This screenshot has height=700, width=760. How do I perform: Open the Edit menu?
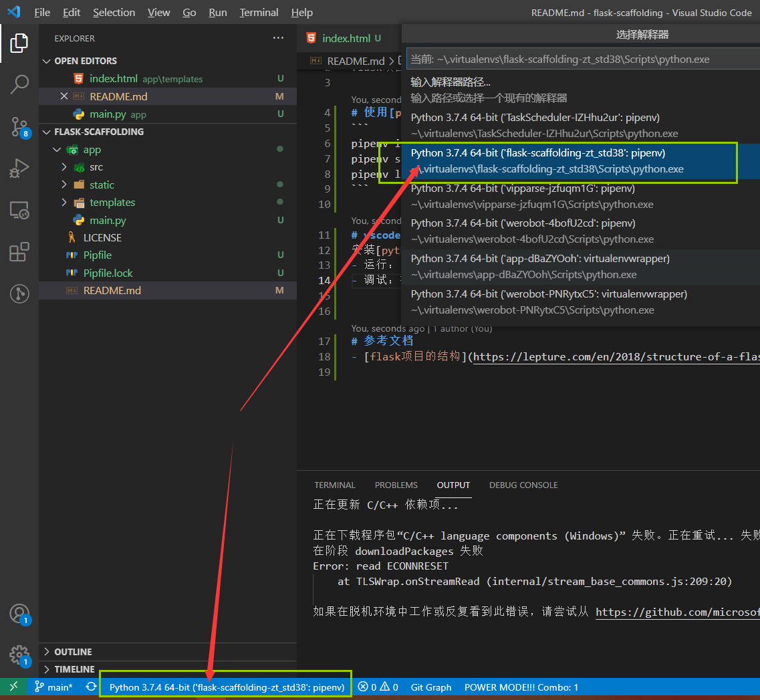point(72,12)
